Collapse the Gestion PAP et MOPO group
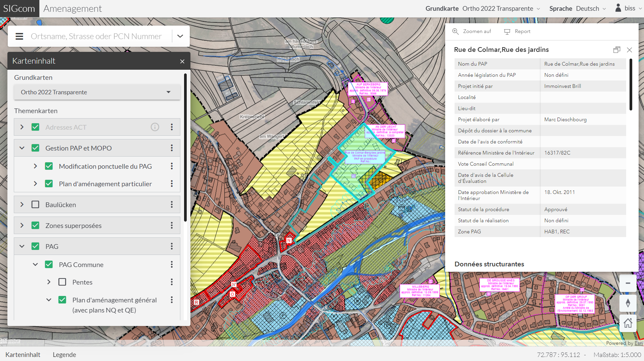The image size is (644, 361). coord(22,148)
